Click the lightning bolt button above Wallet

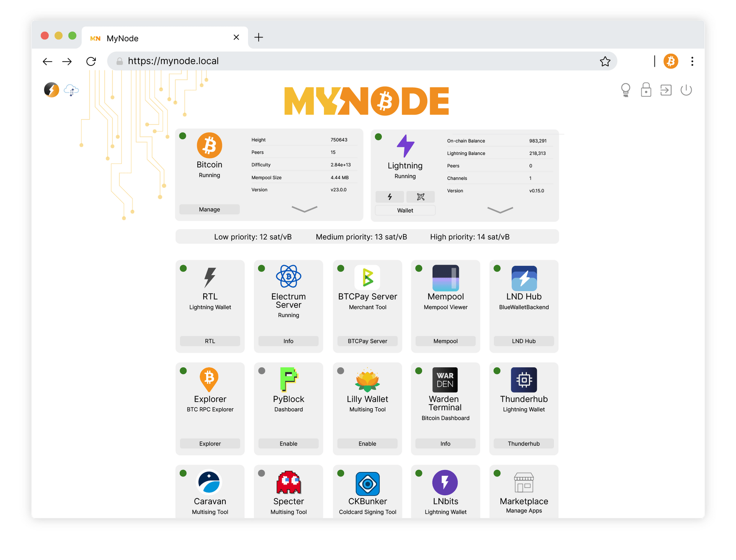tap(390, 197)
